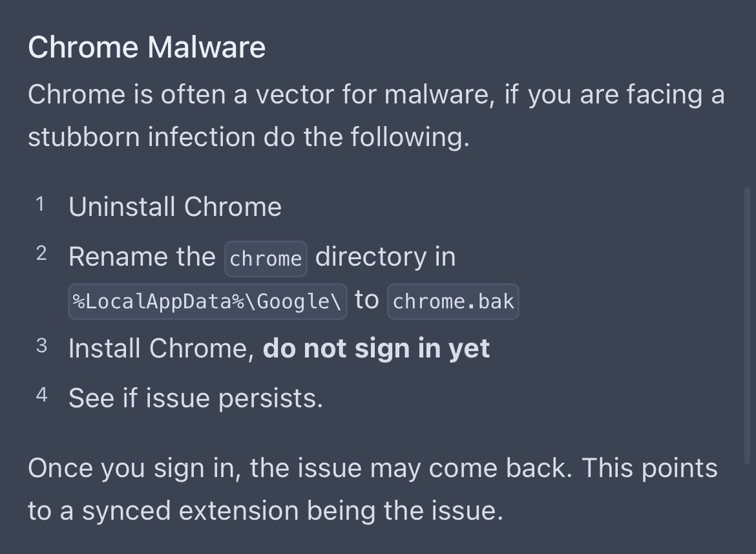This screenshot has width=756, height=554.
Task: Click the 'chrome.bak' code snippet
Action: click(453, 302)
